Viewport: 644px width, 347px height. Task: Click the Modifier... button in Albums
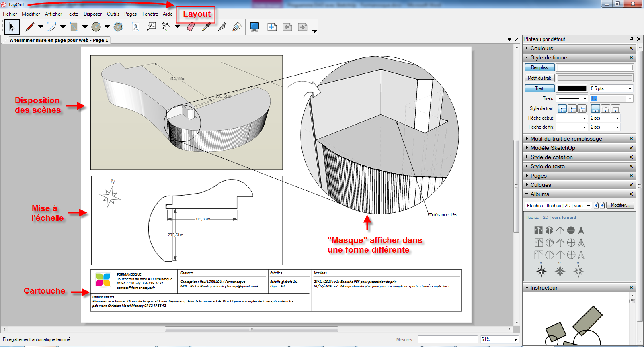pos(620,205)
